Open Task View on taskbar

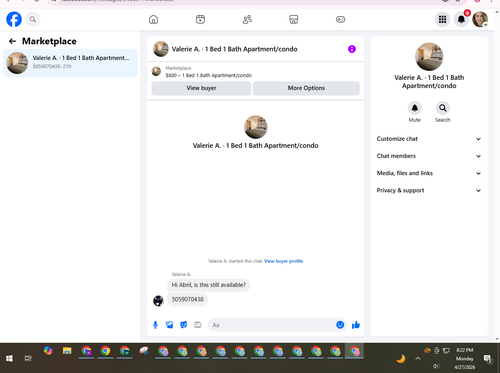pyautogui.click(x=28, y=358)
